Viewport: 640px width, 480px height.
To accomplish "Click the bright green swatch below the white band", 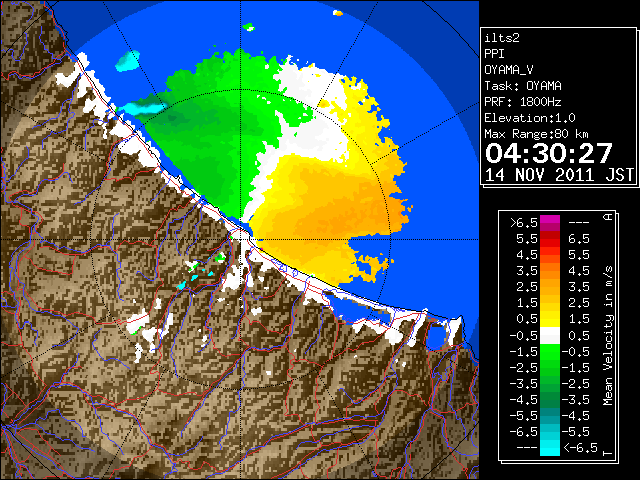I will coord(550,352).
